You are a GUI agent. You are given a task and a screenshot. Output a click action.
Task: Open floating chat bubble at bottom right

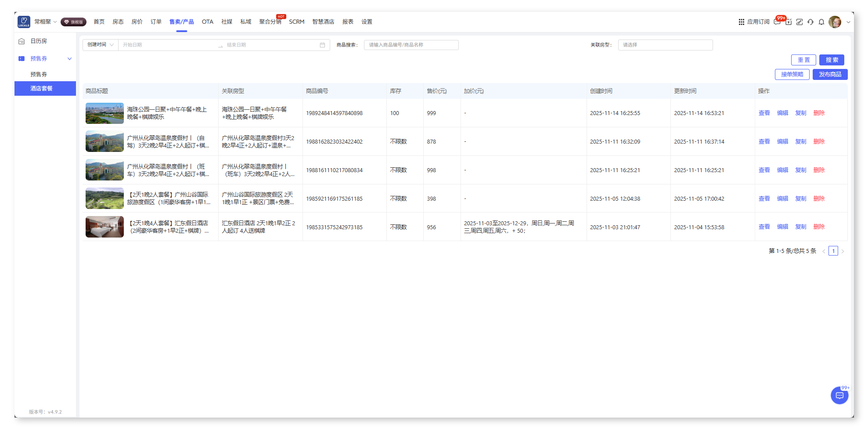(839, 396)
